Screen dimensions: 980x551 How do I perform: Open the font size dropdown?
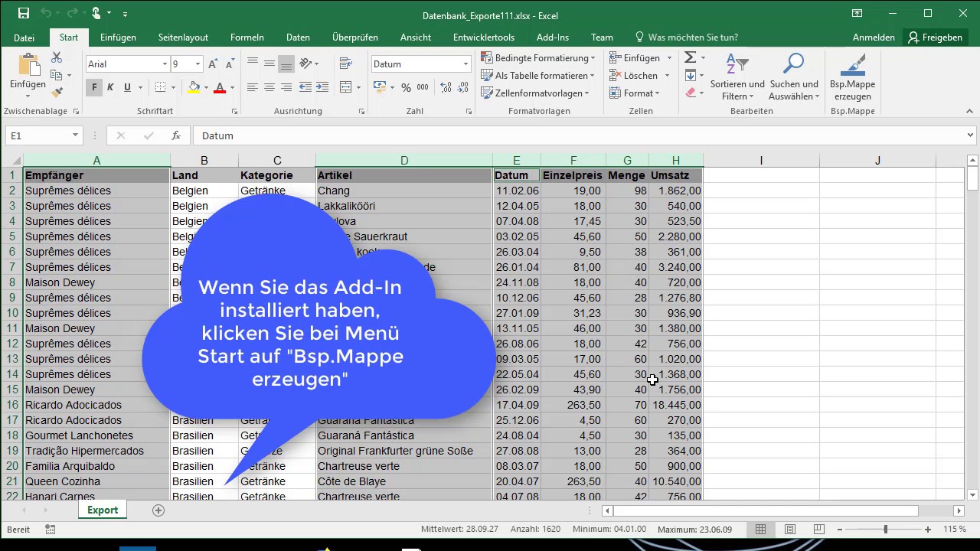(198, 64)
